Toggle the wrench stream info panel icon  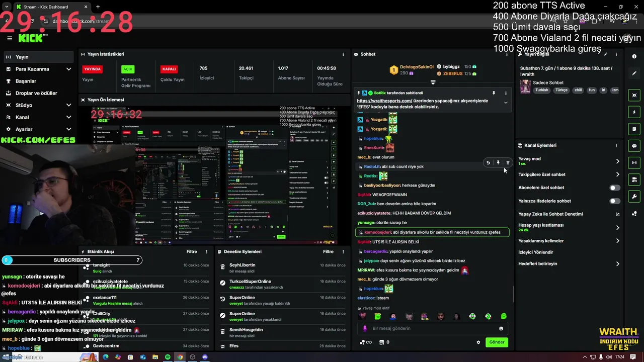point(634,197)
